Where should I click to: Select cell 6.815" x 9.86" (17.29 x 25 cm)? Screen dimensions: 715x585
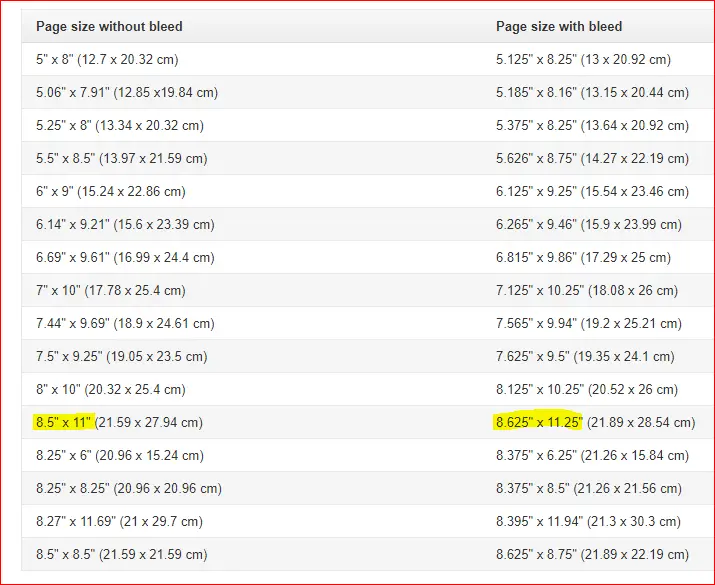[x=583, y=257]
